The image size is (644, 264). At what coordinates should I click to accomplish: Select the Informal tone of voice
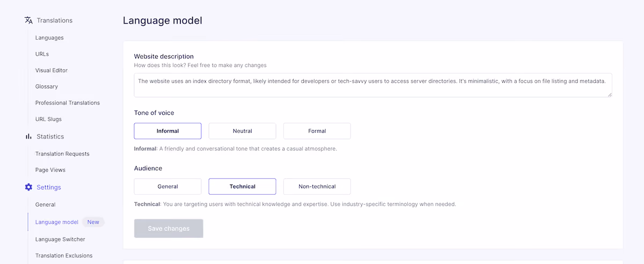tap(167, 131)
